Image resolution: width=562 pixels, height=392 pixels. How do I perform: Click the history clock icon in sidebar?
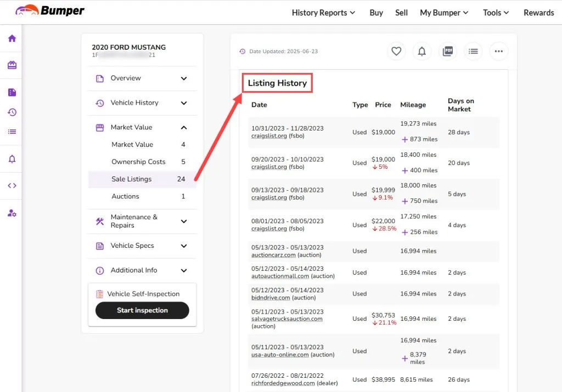point(12,112)
